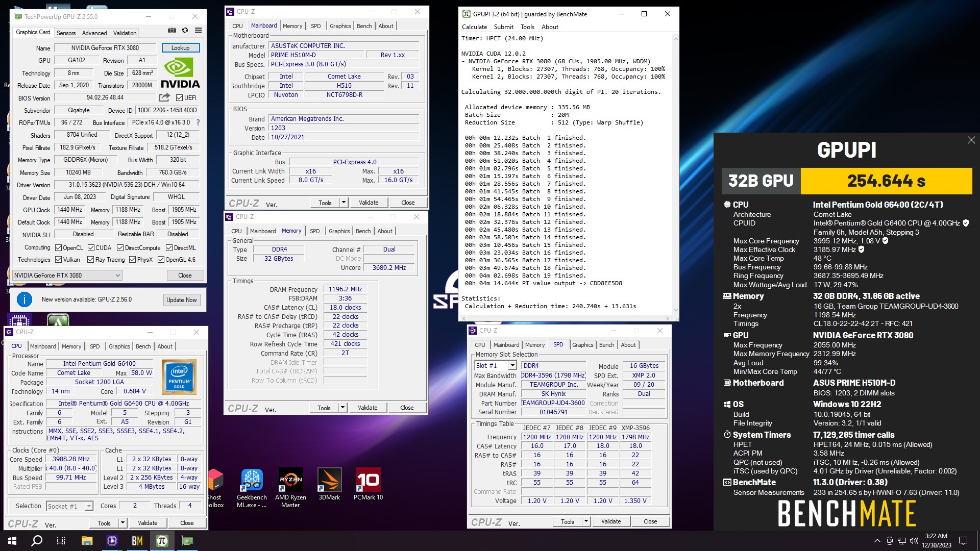Click the GPU-Z Lookup button
Viewport: 980px width, 551px height.
tap(181, 47)
